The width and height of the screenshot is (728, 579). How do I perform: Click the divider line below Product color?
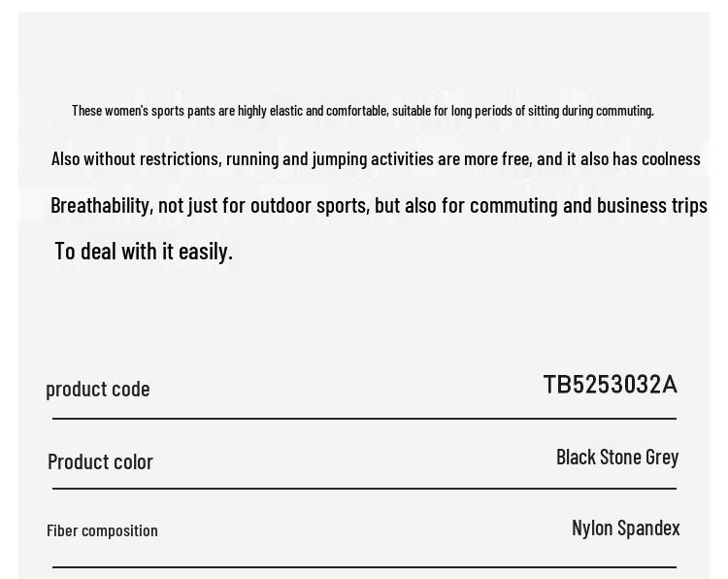pyautogui.click(x=364, y=489)
